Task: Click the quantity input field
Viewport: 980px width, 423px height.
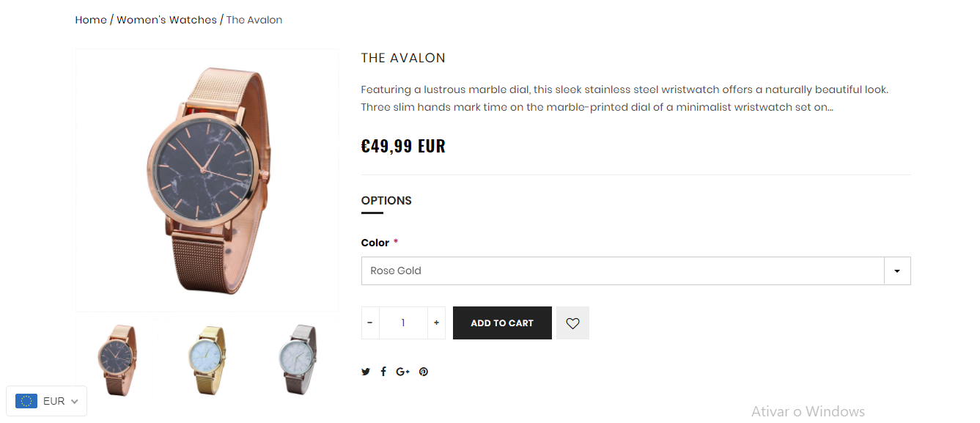Action: coord(403,323)
